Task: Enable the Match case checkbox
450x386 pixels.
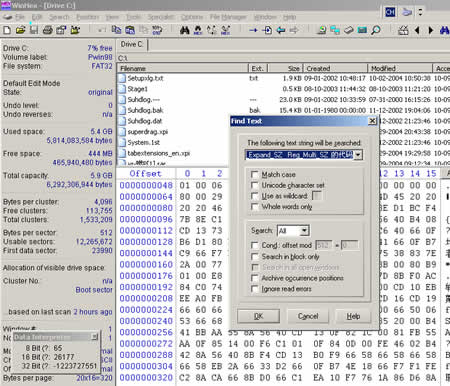Action: point(254,174)
